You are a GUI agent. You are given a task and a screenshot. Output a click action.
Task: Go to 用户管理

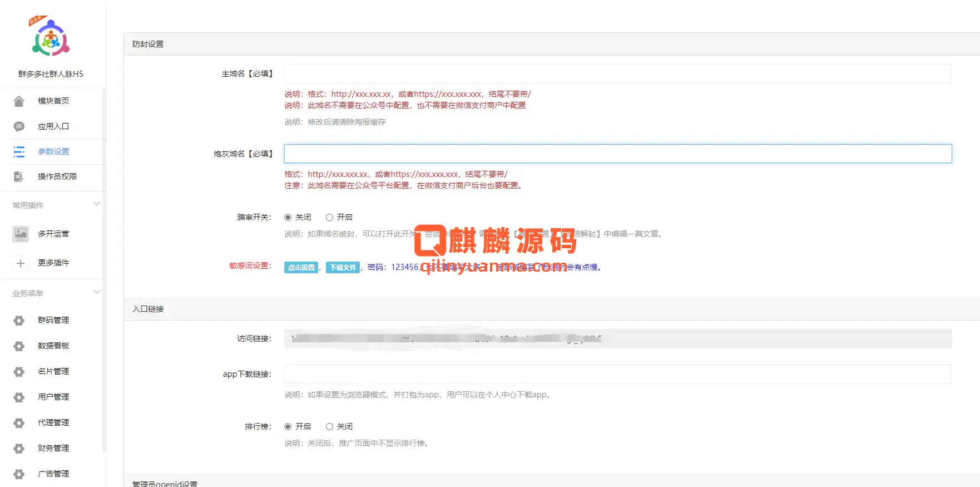coord(53,397)
